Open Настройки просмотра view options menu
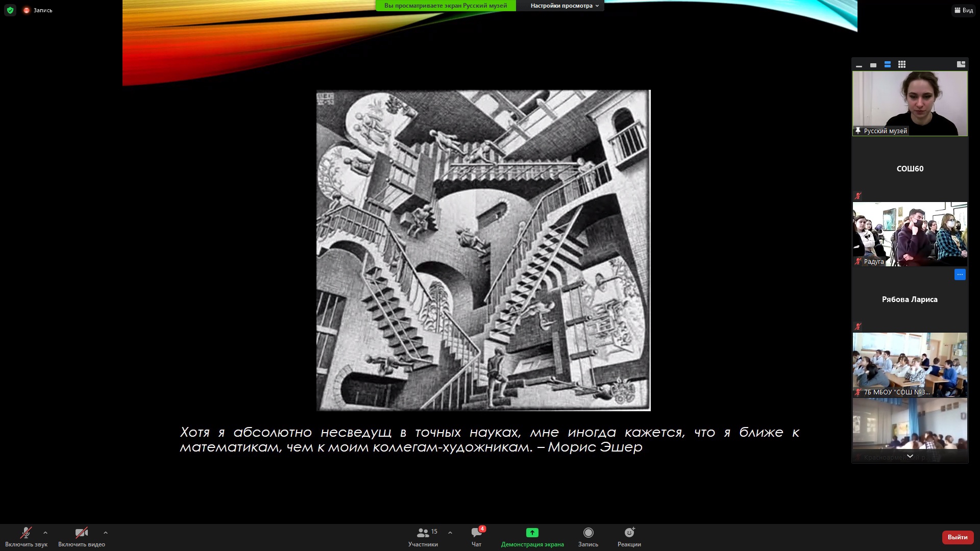The height and width of the screenshot is (551, 980). [564, 6]
